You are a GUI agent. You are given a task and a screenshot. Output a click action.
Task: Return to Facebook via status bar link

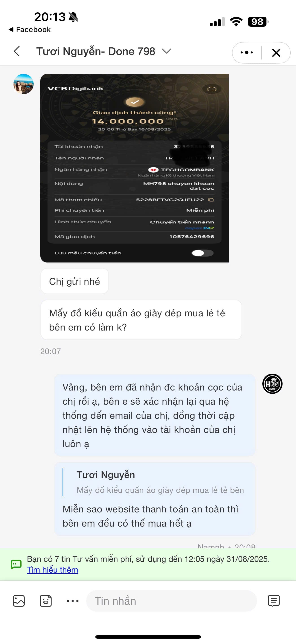pos(30,29)
